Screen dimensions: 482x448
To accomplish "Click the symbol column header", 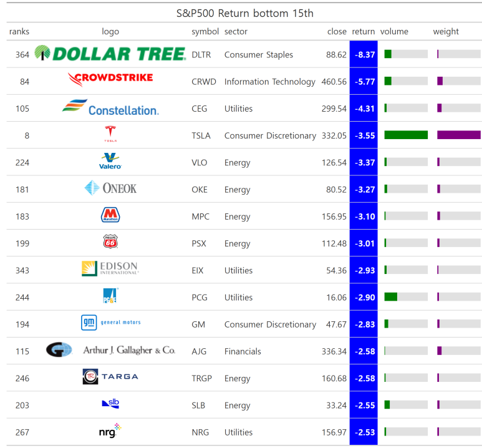I will tap(205, 31).
